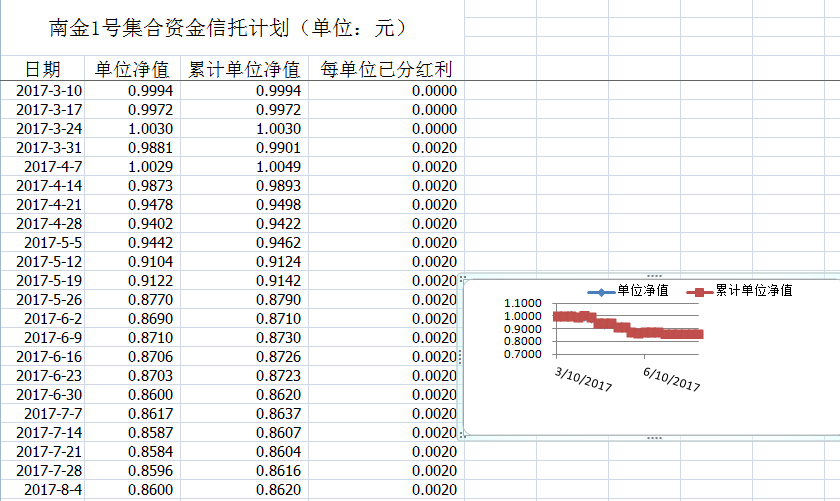Click the chart's left edge resize handle
The height and width of the screenshot is (501, 840).
461,356
